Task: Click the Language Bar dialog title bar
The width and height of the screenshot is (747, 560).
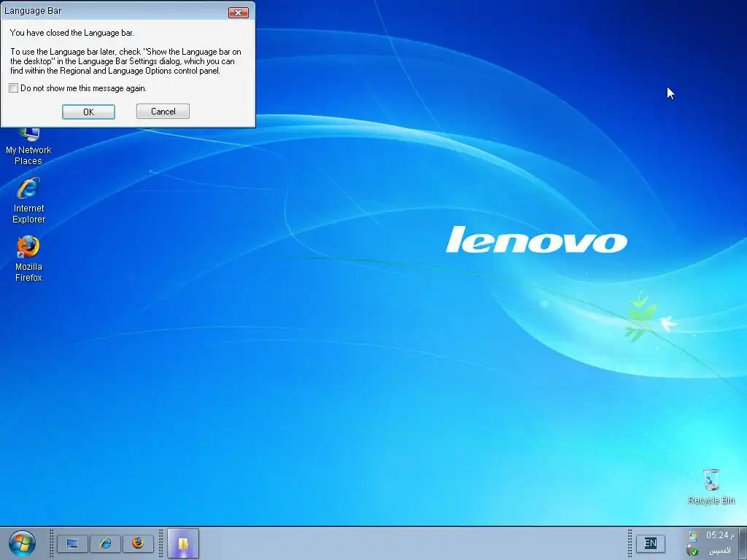Action: [115, 11]
